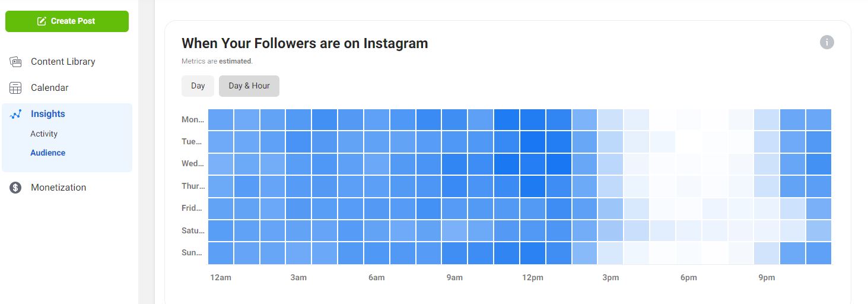Select the Insights graph icon
Screen dimensions: 868x304
16,114
